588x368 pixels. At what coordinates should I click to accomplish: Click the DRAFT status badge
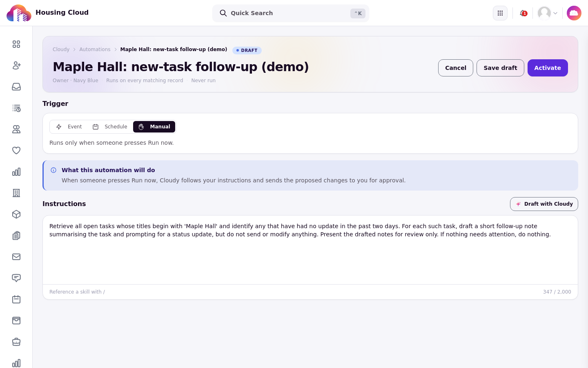coord(247,50)
